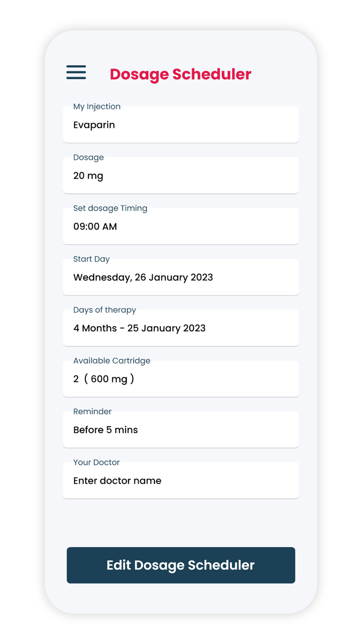
Task: Click the My Injection label
Action: pos(97,107)
